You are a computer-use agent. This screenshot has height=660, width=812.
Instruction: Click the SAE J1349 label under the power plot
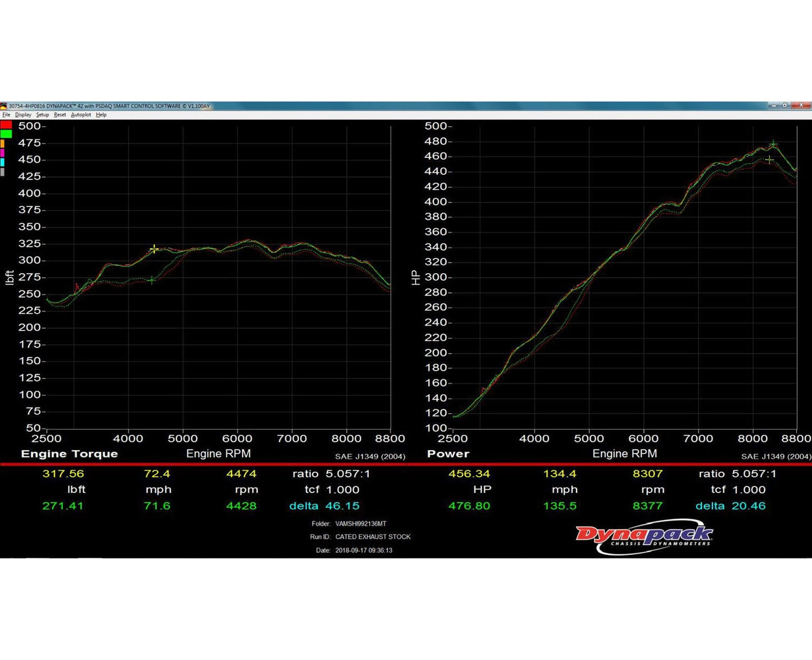pos(776,456)
